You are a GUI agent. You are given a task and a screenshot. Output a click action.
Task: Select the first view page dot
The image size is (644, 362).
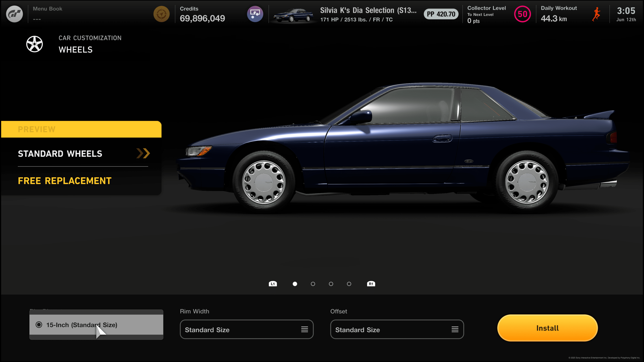pos(295,284)
